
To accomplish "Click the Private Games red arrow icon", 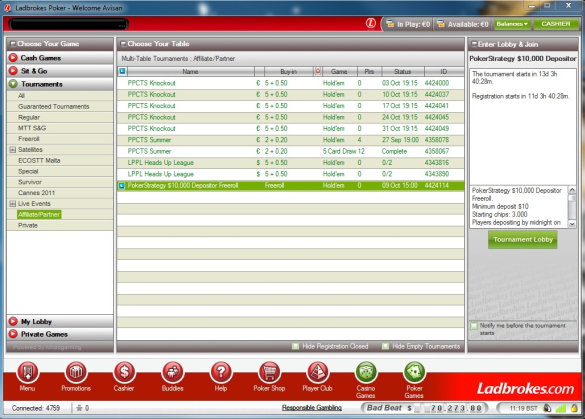I will coord(13,334).
